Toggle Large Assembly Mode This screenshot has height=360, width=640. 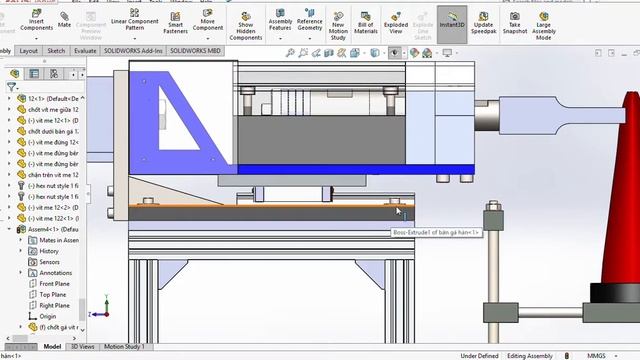tap(543, 26)
